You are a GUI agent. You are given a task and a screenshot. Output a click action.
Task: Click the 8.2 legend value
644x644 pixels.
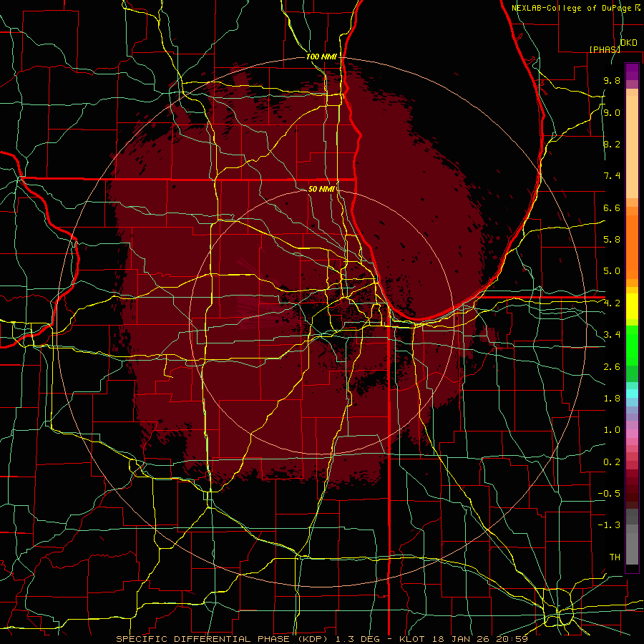point(612,144)
